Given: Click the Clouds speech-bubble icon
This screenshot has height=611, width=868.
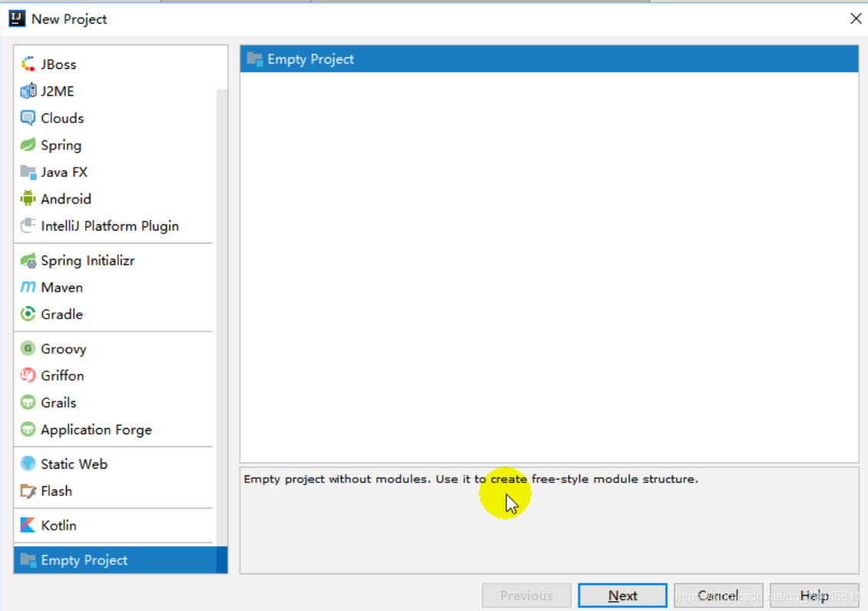Looking at the screenshot, I should pos(28,118).
